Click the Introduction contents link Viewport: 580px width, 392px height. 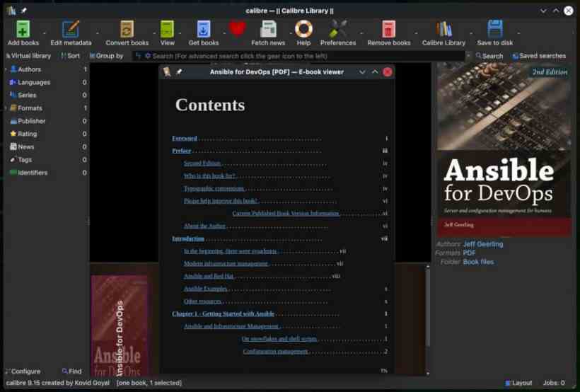(188, 238)
